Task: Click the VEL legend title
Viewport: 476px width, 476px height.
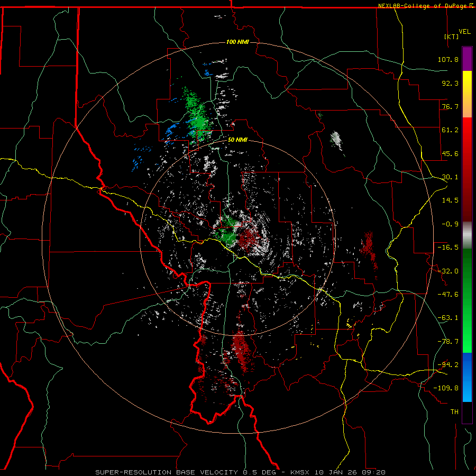Action: pos(465,32)
